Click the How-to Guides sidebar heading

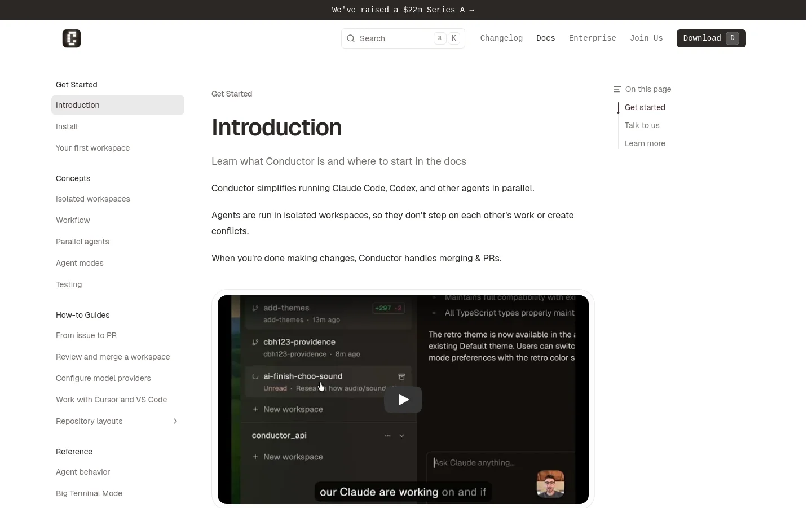pos(82,315)
